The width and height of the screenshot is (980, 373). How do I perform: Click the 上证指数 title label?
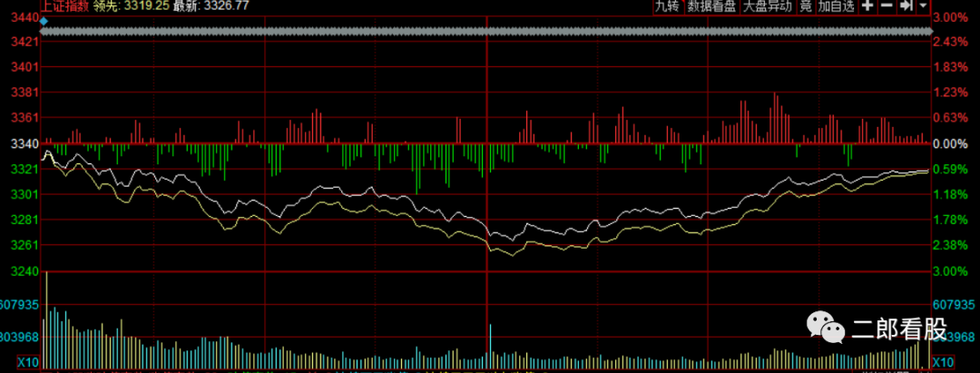click(65, 6)
